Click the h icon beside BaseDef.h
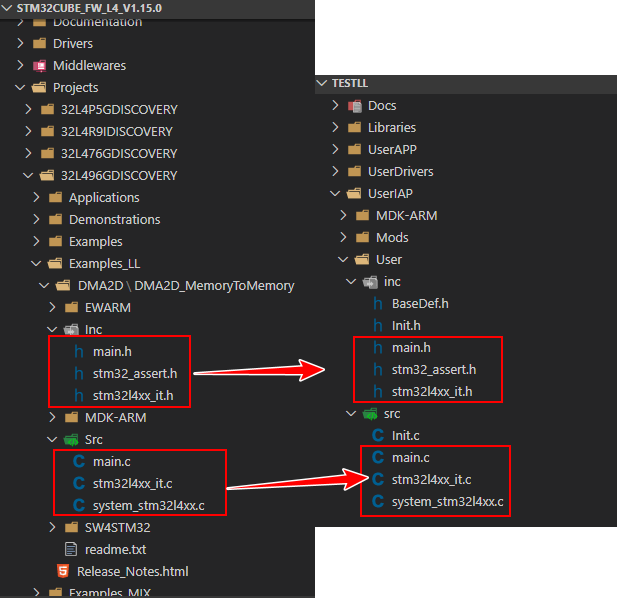617x598 pixels. (378, 304)
